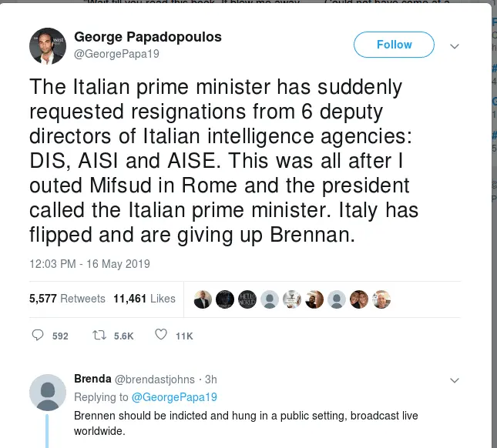The image size is (497, 448).
Task: Open George Papadopoulos profile picture
Action: click(48, 46)
